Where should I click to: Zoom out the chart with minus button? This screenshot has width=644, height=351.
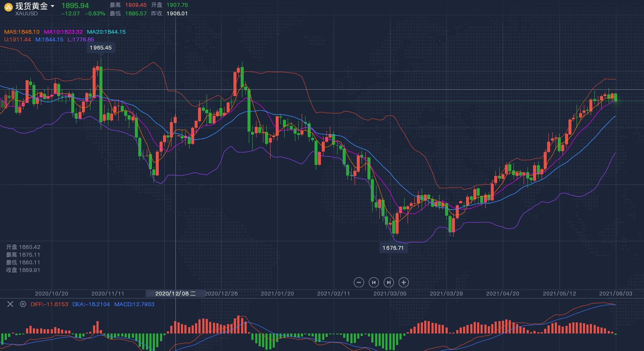pyautogui.click(x=359, y=282)
